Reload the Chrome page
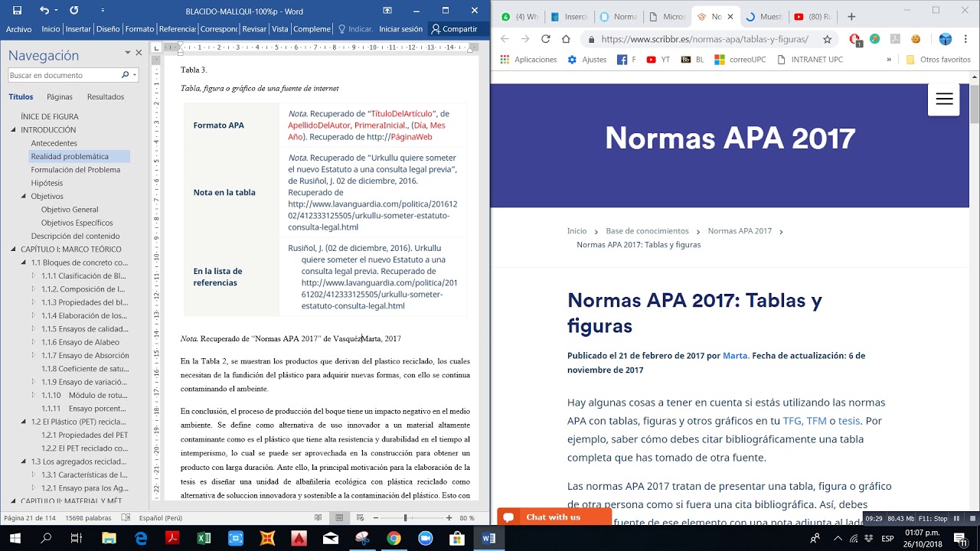Screen dimensions: 980x551 (x=545, y=39)
